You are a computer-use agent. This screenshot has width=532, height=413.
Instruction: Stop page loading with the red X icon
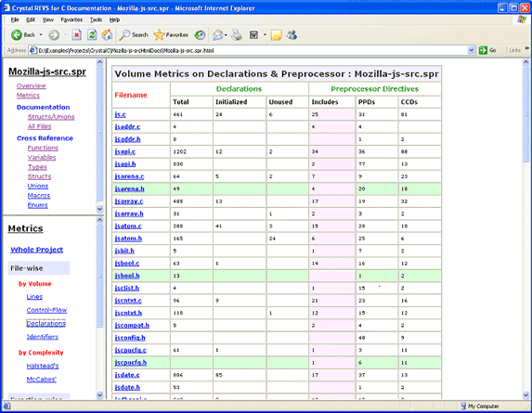click(x=77, y=34)
